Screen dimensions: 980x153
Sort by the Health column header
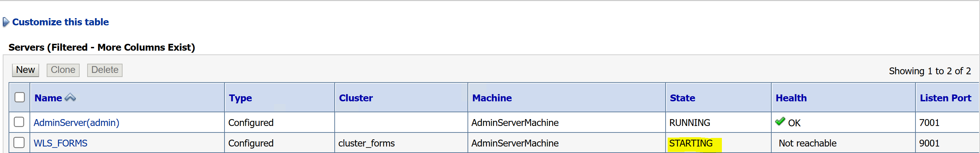[x=791, y=98]
